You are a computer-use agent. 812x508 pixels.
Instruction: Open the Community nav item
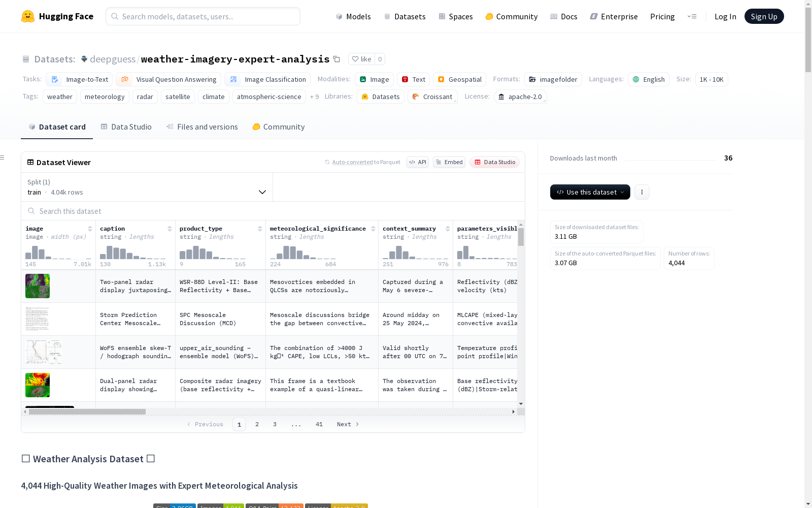pos(511,16)
